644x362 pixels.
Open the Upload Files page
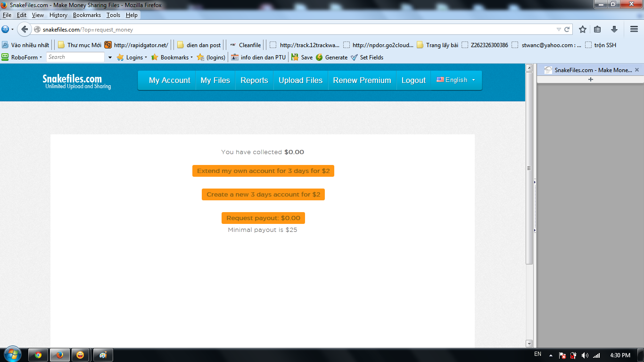pos(300,80)
